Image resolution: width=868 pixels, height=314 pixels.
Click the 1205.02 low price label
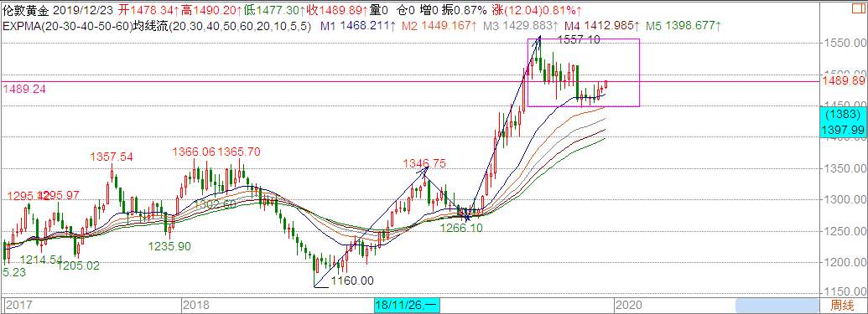78,266
